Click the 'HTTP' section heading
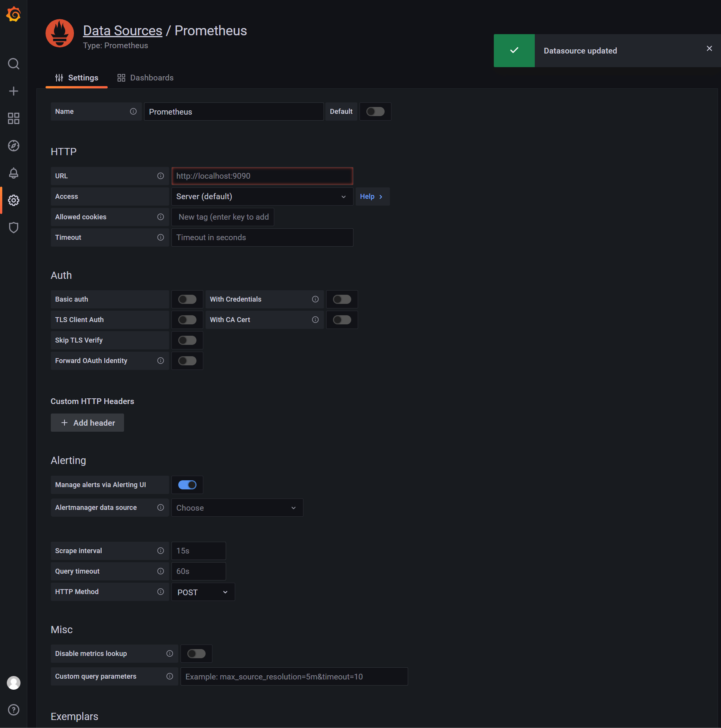 tap(64, 152)
